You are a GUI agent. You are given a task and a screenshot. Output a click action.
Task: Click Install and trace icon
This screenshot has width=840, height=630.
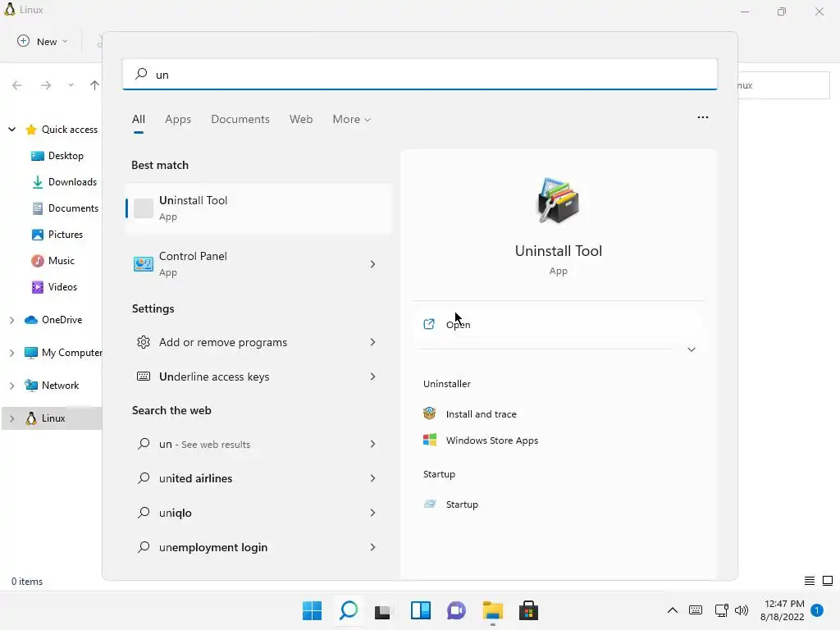429,413
